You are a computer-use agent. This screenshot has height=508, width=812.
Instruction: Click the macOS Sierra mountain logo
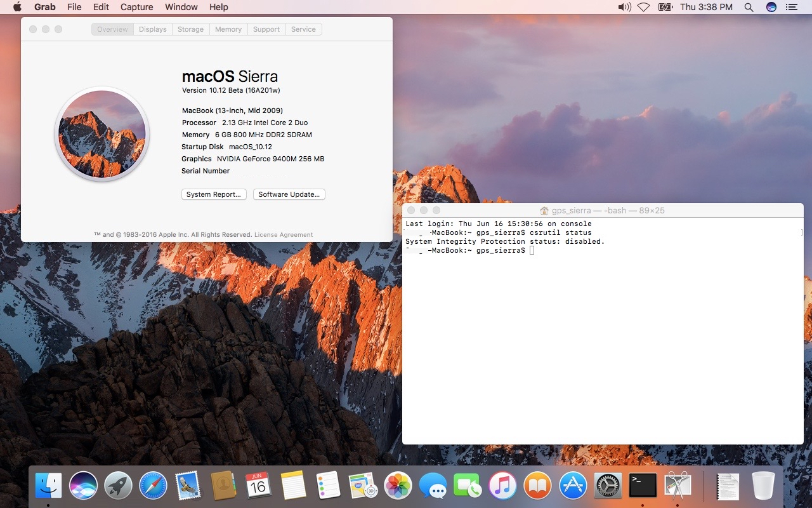[102, 134]
